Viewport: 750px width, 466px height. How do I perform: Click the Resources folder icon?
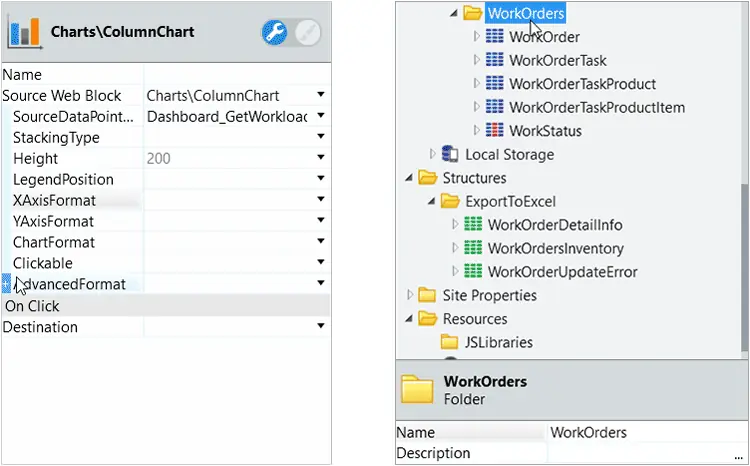[x=428, y=318]
